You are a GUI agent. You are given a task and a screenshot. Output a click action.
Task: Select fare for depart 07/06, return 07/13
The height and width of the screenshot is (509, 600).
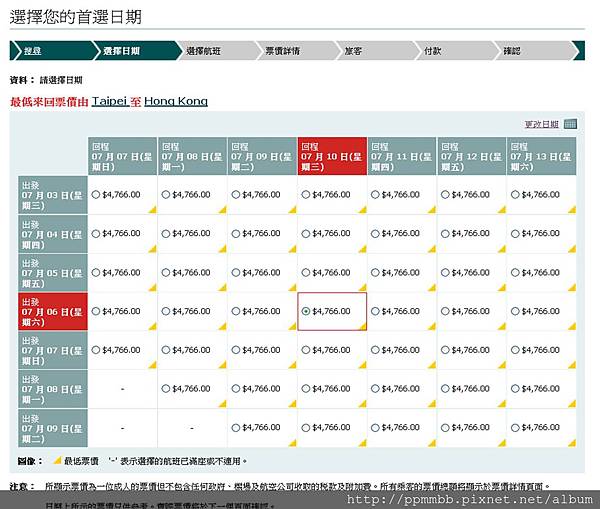pyautogui.click(x=515, y=312)
